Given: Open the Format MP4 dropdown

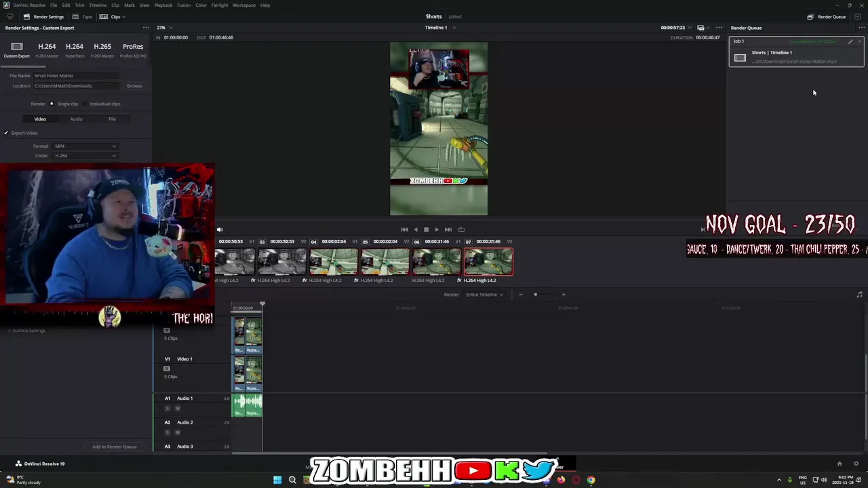Looking at the screenshot, I should 85,146.
